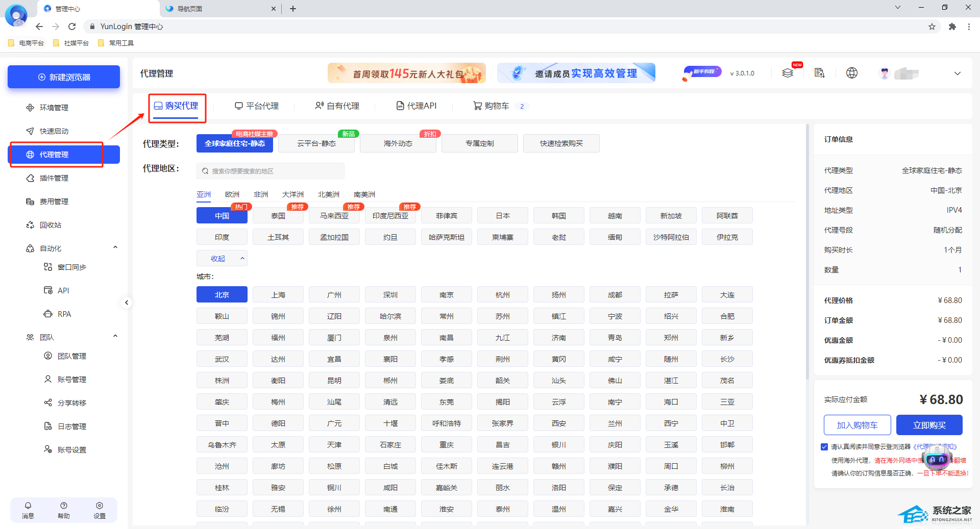980x529 pixels.
Task: Click the vertical scrollbar of proxy list
Action: click(807, 255)
